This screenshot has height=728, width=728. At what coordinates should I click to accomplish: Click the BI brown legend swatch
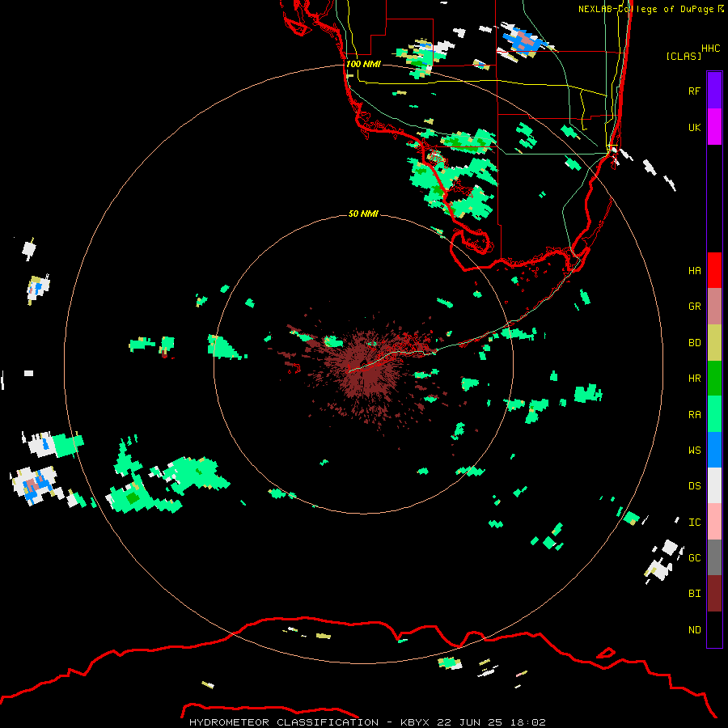714,594
